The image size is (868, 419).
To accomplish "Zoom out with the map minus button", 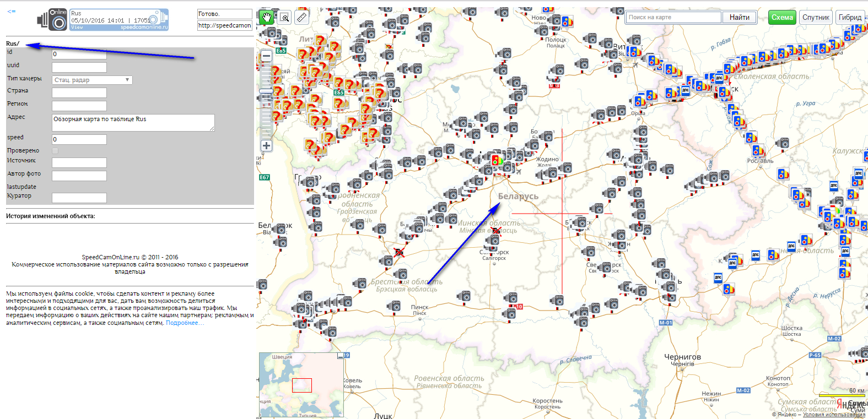I will 266,56.
